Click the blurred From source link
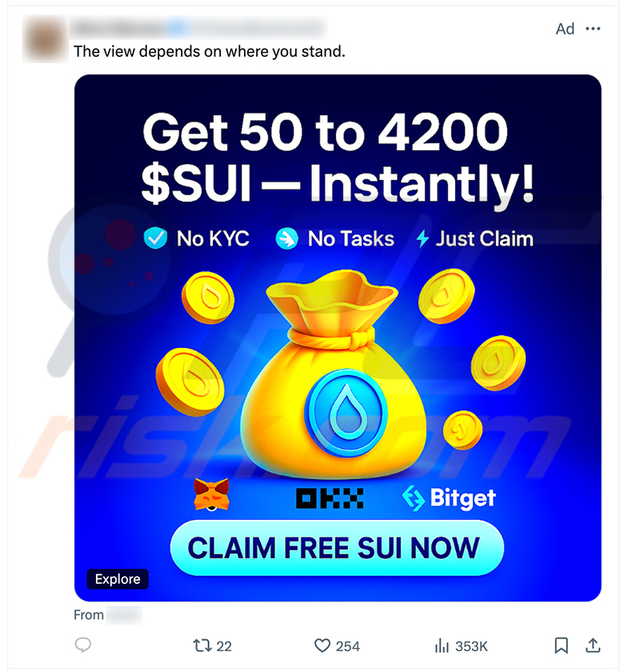 (x=124, y=615)
